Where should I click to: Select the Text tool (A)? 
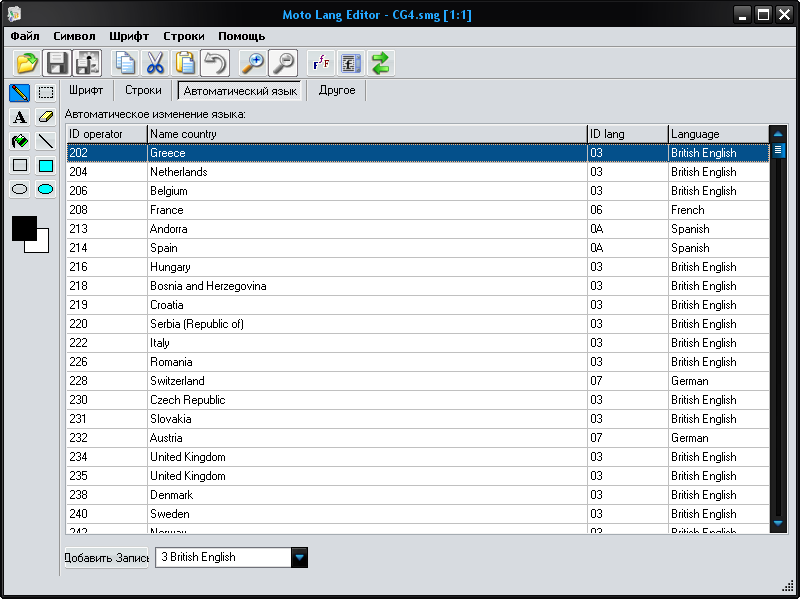click(19, 117)
